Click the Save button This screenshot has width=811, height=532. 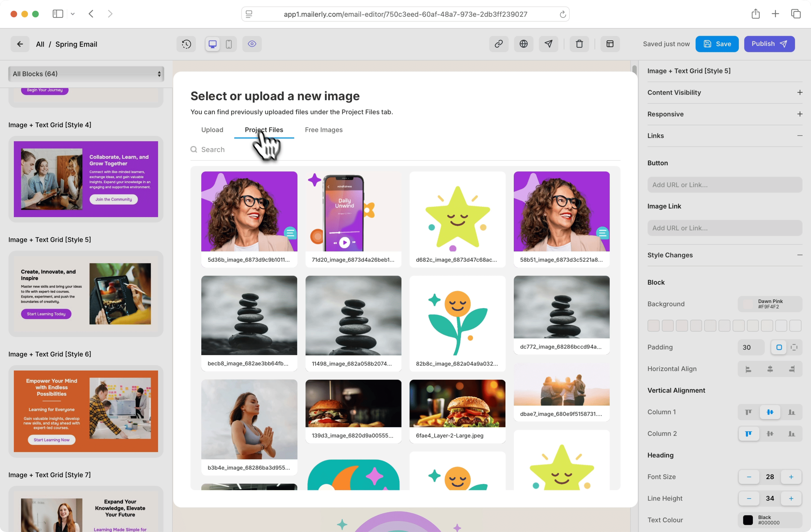[717, 44]
